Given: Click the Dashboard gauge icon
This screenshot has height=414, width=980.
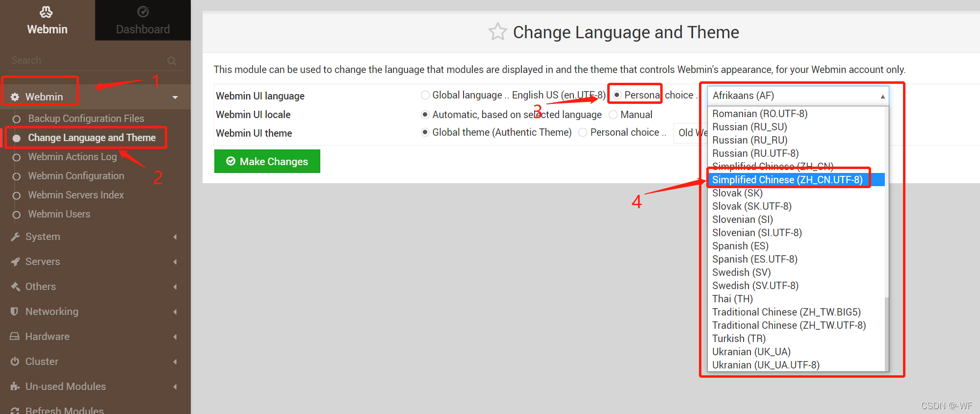Looking at the screenshot, I should pyautogui.click(x=143, y=12).
